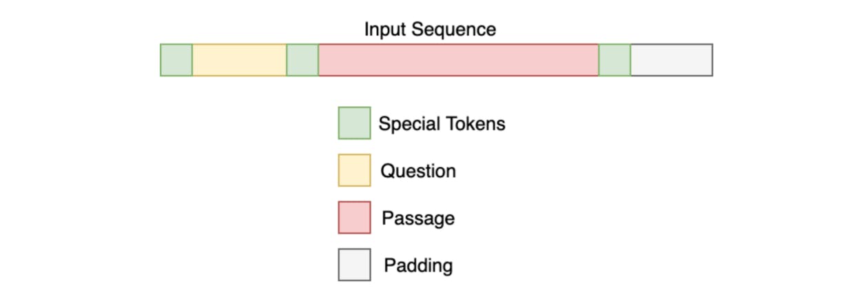Click the "Special Tokens" legend label
This screenshot has width=868, height=293.
(x=442, y=124)
